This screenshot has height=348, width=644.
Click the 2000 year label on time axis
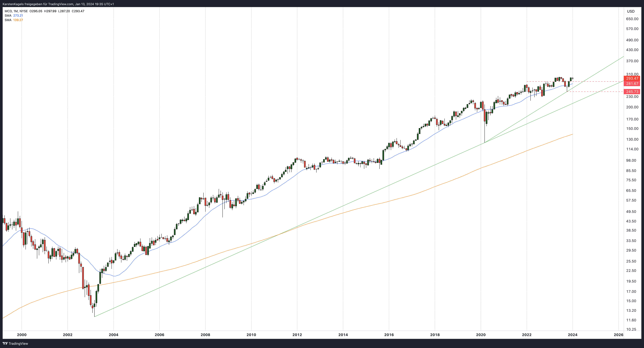[22, 335]
